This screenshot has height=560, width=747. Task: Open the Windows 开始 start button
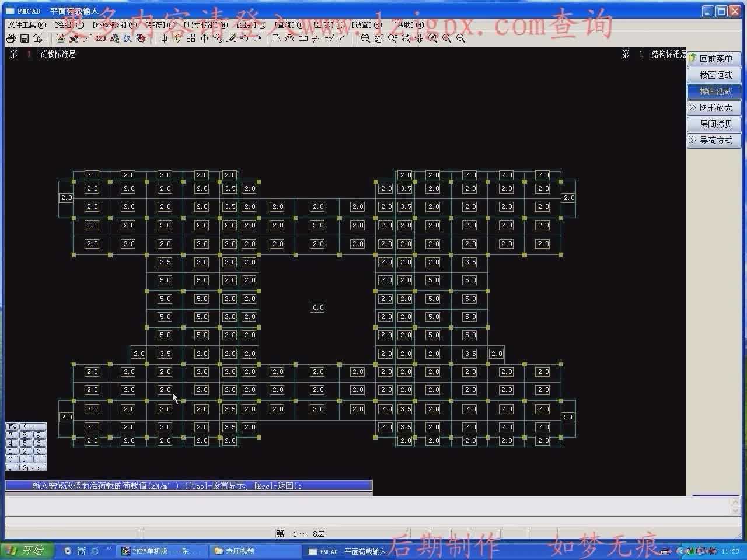pos(26,551)
